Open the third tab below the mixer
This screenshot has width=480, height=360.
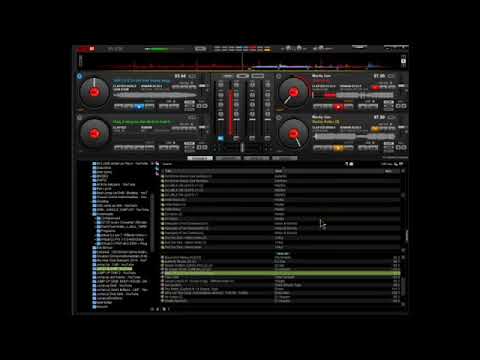(x=256, y=158)
